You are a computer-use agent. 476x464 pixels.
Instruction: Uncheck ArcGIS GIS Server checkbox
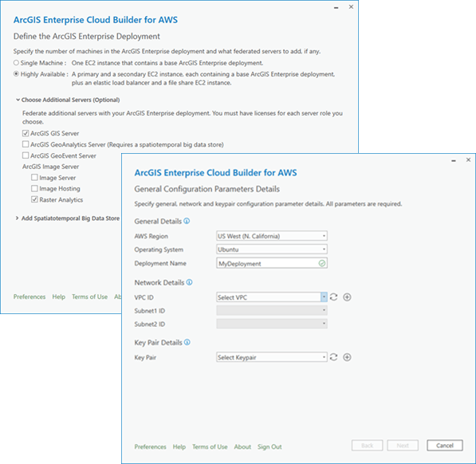26,133
